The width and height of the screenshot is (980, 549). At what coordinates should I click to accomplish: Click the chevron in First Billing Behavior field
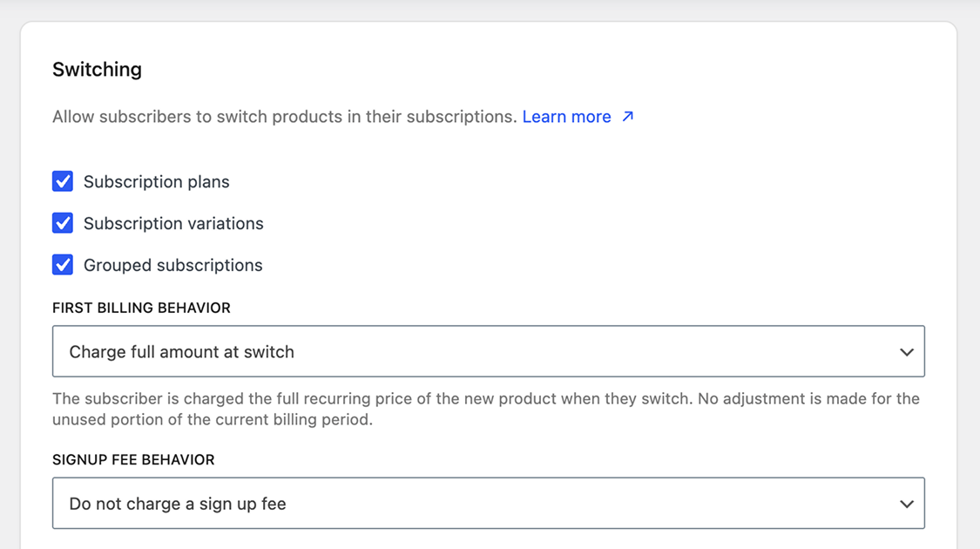point(906,352)
